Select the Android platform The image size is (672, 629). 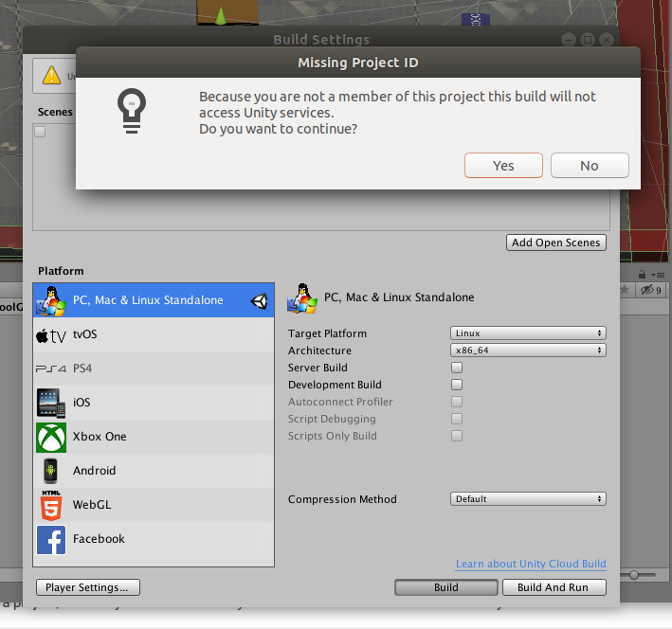pyautogui.click(x=154, y=471)
